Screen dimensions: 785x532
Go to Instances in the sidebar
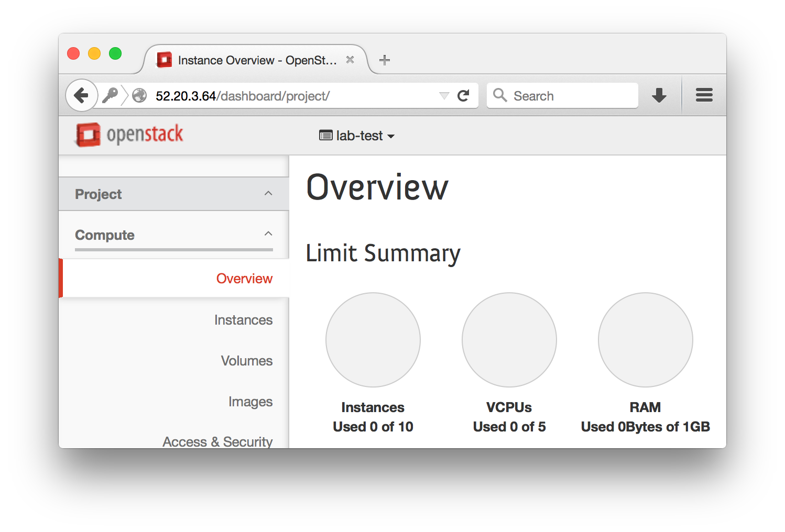243,320
